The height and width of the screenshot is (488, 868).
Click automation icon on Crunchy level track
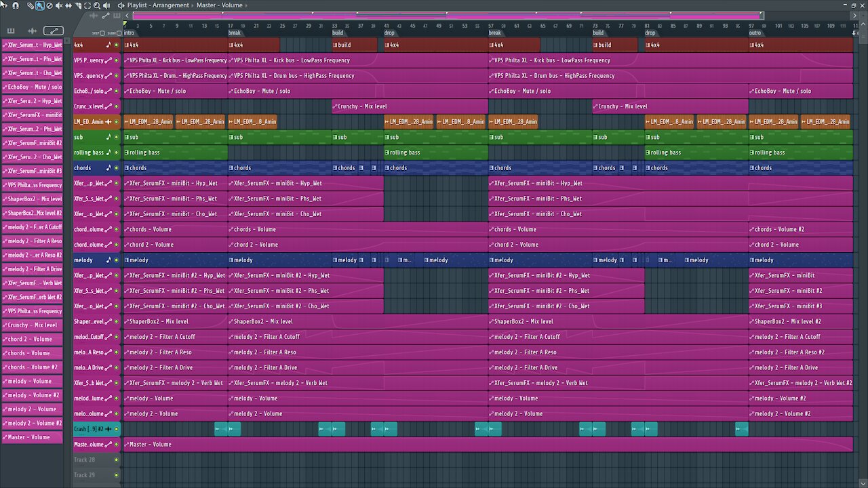[108, 106]
